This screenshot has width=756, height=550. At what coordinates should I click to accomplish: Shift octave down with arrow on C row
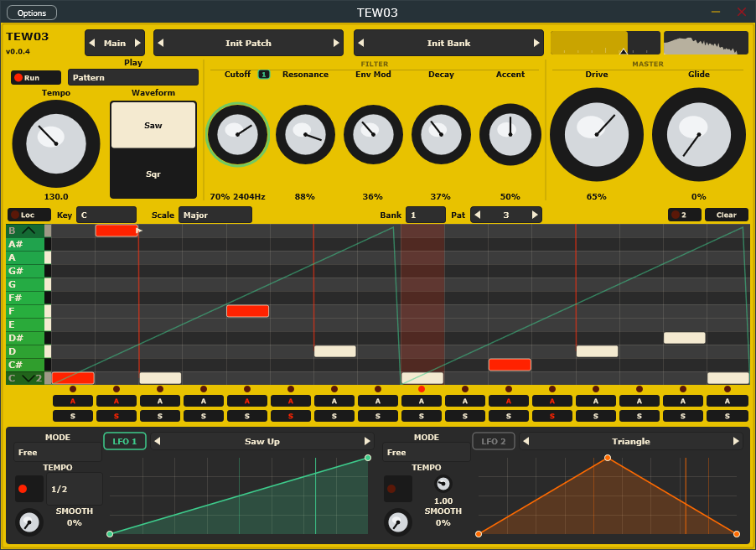tap(28, 378)
